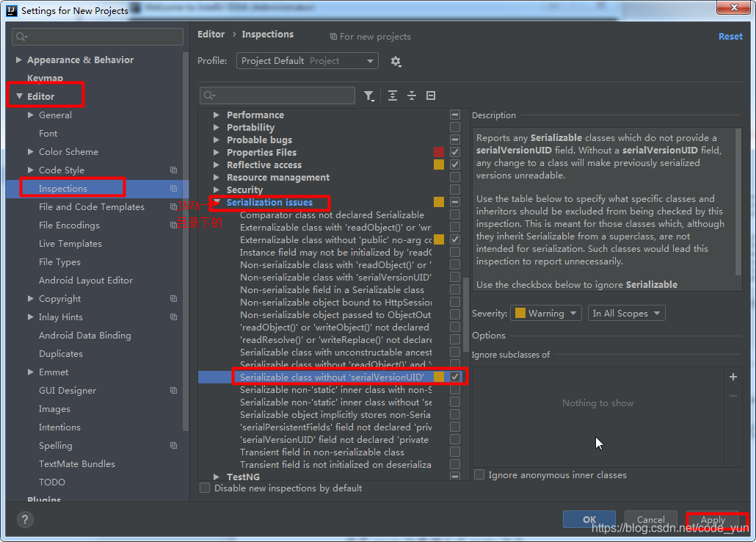Expand the Performance inspection group
756x542 pixels.
[217, 115]
